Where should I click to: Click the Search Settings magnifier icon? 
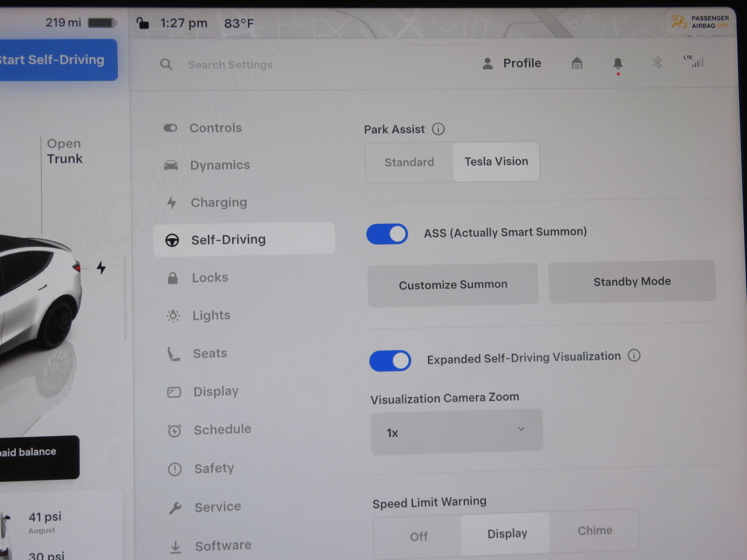coord(166,64)
